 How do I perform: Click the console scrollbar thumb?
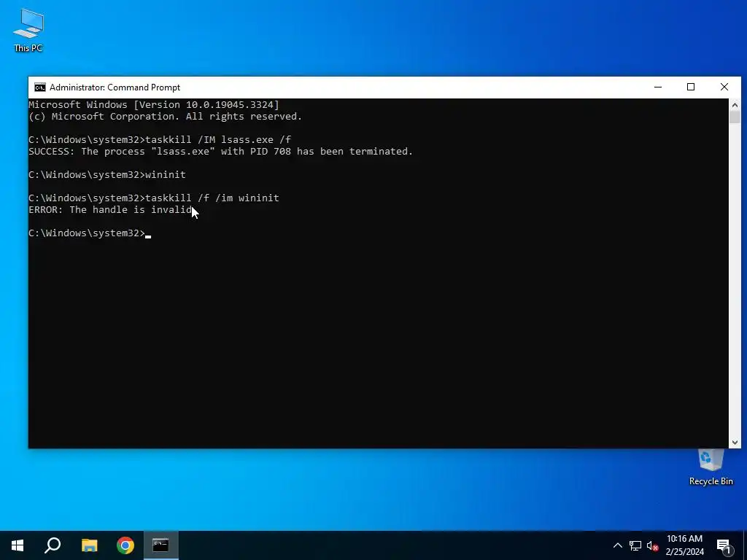[735, 117]
